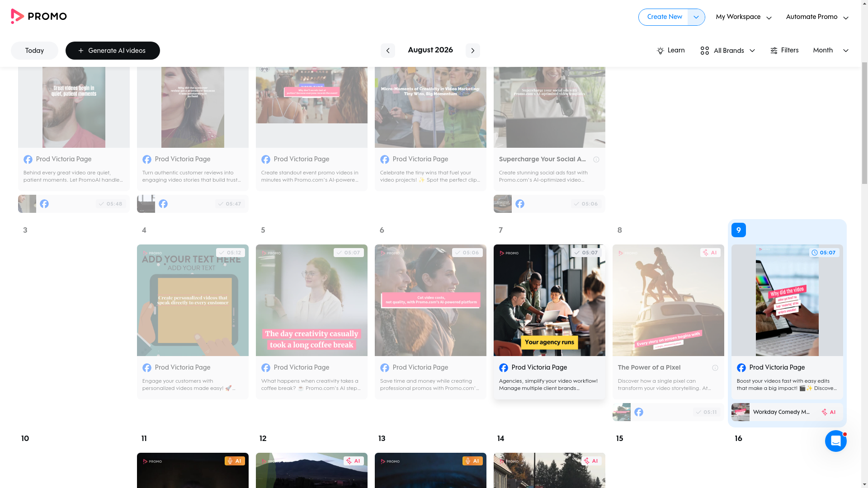Click the 05:07 scheduled clock badge on day 9
Image resolution: width=868 pixels, height=488 pixels.
pos(824,253)
